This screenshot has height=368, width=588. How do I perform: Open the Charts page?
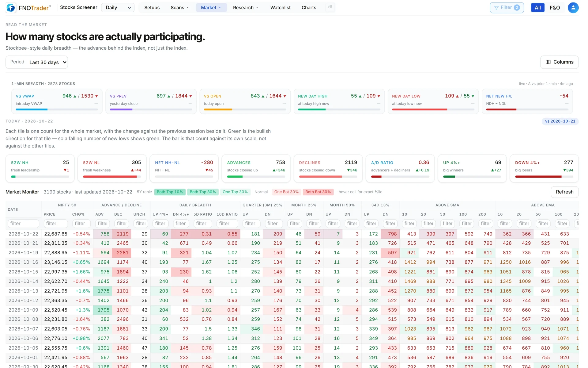tap(309, 8)
